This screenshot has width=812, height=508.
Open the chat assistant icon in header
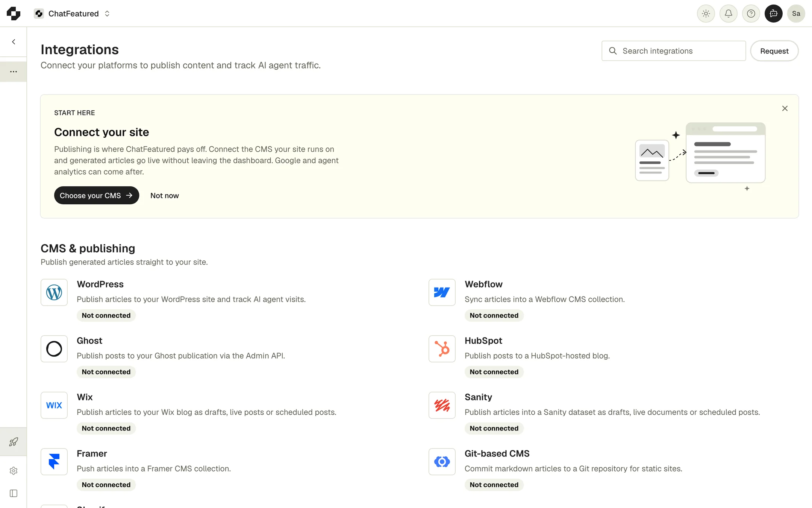click(x=773, y=14)
